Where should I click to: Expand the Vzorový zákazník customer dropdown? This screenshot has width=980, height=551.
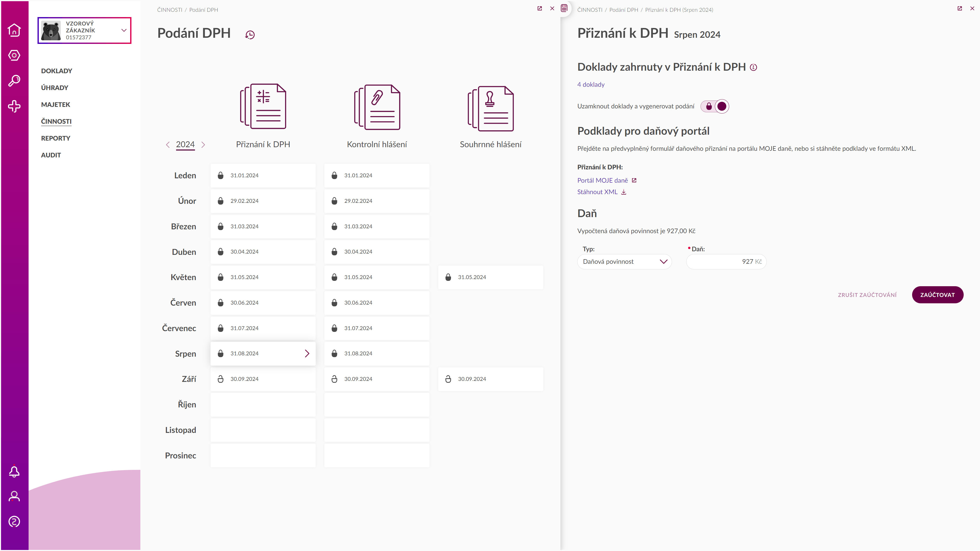click(x=124, y=30)
